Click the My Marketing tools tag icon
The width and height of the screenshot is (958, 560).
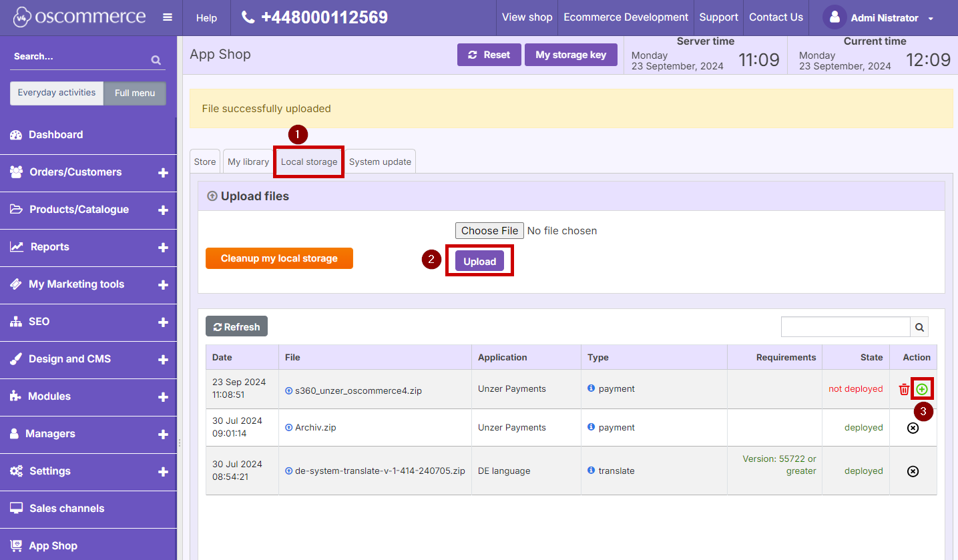tap(16, 284)
